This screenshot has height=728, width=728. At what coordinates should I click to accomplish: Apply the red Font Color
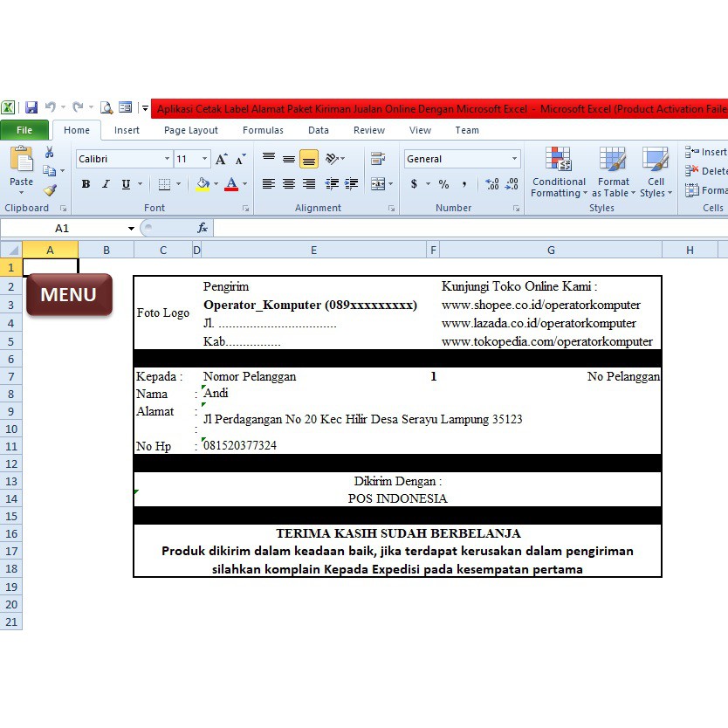point(231,184)
